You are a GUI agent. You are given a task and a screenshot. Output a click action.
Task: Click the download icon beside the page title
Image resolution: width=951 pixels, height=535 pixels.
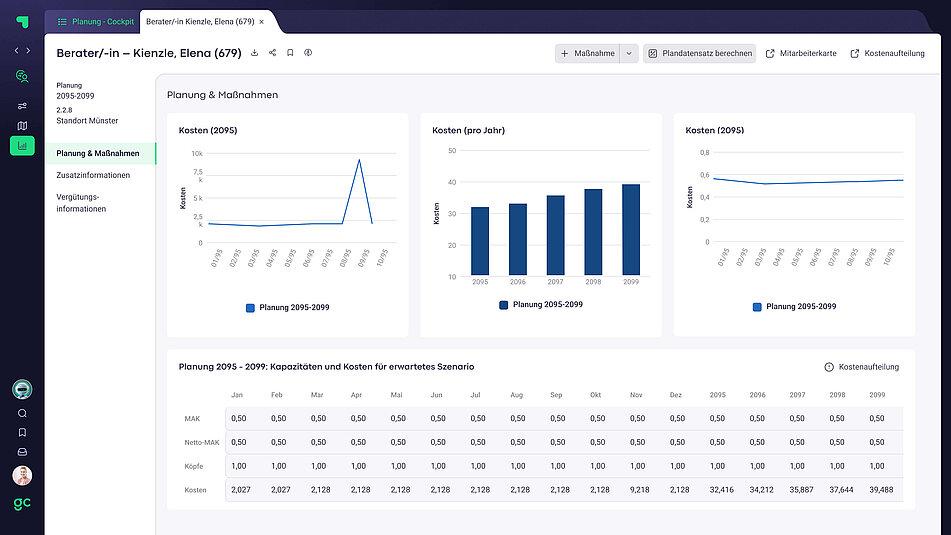(254, 53)
